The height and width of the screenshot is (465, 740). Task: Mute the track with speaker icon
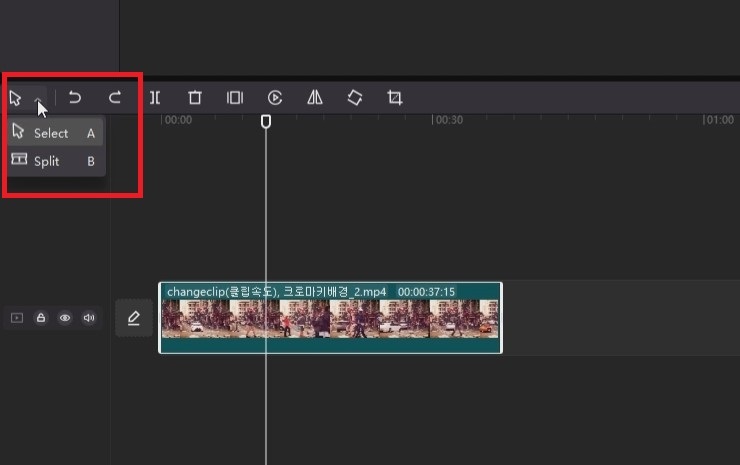click(89, 318)
